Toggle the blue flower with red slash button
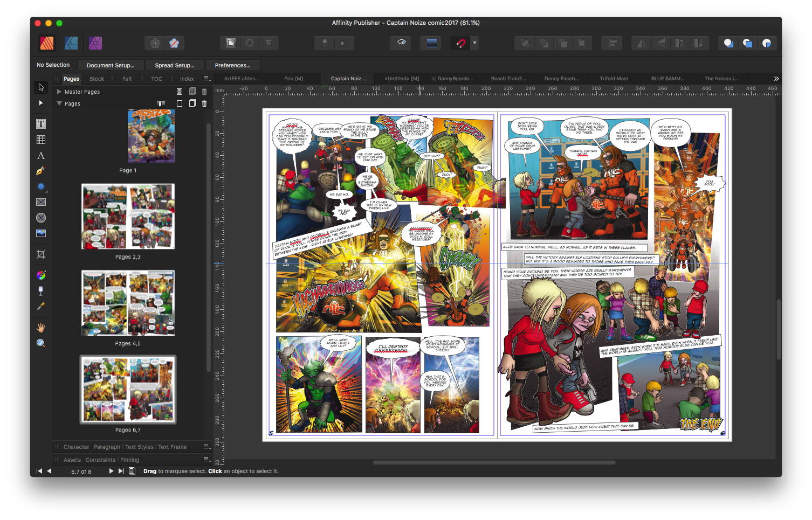This screenshot has height=520, width=812. coord(174,43)
